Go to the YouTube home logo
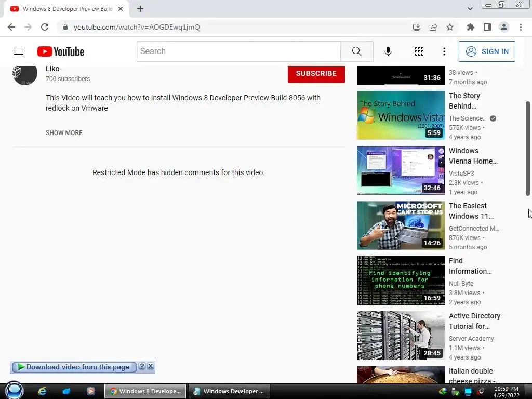Screen dimensions: 532x399 [61, 51]
